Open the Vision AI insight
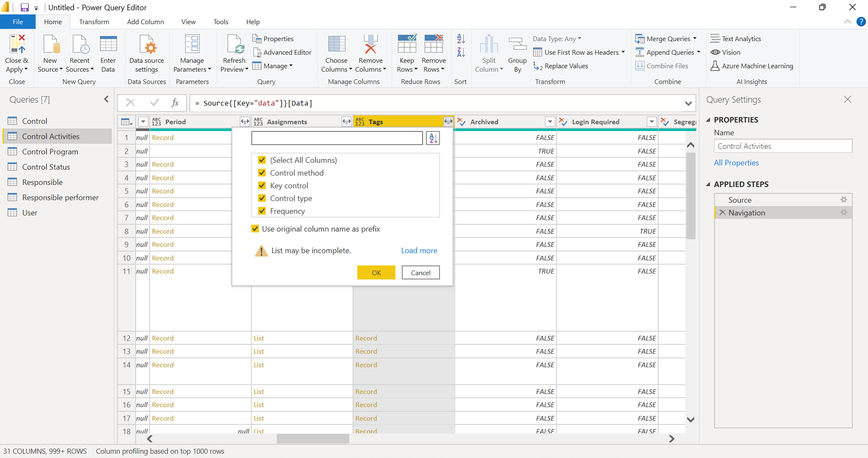Screen dimensions: 868x458 (x=725, y=52)
